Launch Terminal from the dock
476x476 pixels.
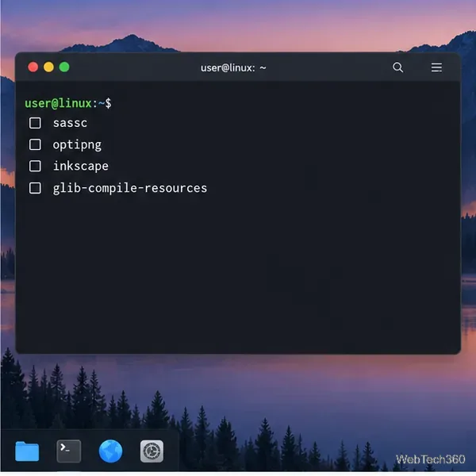point(69,451)
